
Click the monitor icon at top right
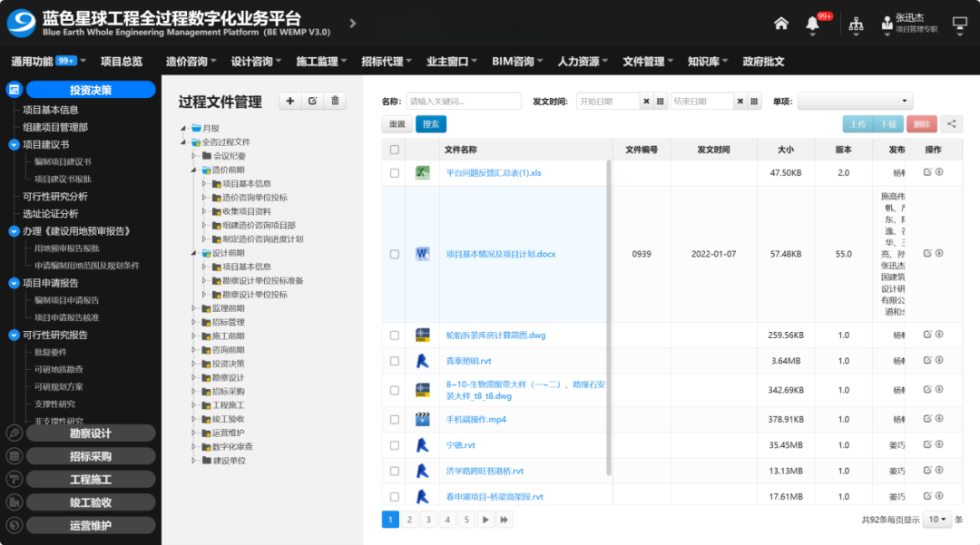pos(959,24)
